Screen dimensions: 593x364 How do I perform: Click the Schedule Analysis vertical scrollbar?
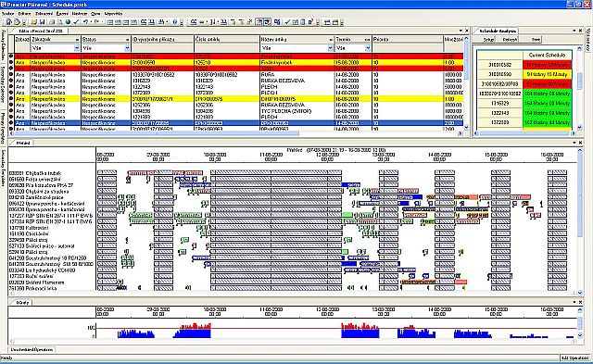click(579, 88)
